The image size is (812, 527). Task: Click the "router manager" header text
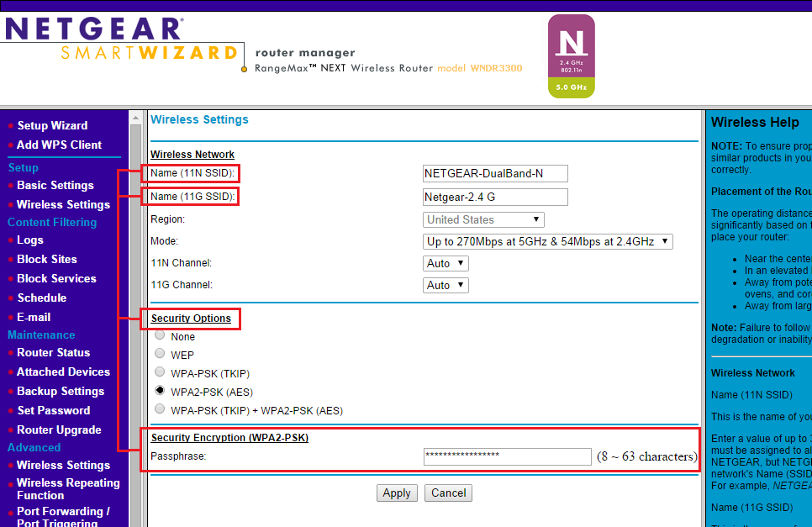coord(305,53)
